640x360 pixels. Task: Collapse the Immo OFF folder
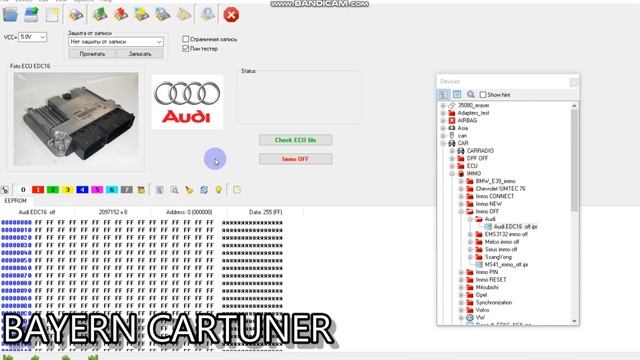click(461, 211)
